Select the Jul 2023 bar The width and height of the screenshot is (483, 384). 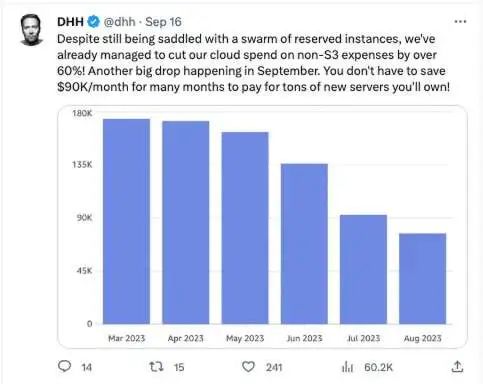click(x=363, y=269)
